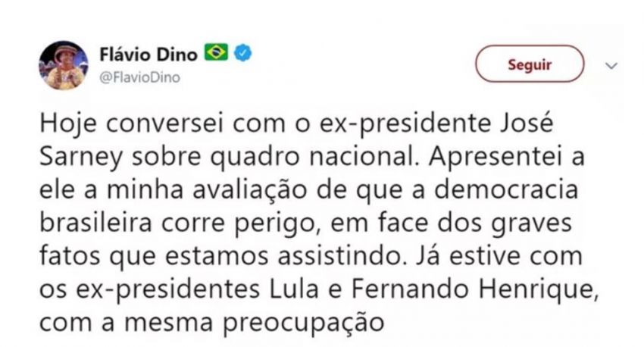Expand the tweet options chevron arrow
The image size is (644, 347).
(x=612, y=66)
